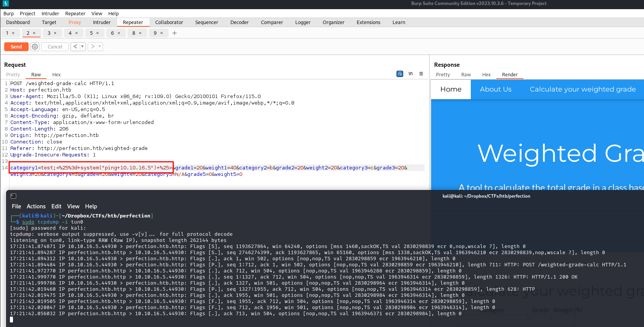Switch to the Learn tab

point(399,23)
